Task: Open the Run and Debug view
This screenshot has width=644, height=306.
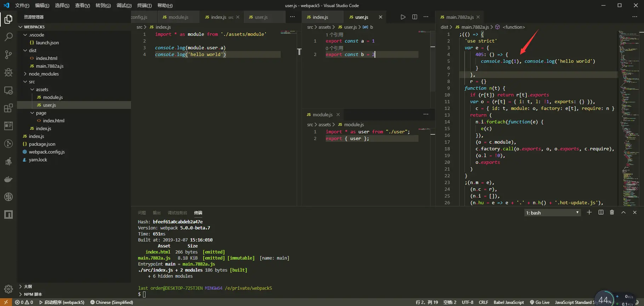Action: [8, 72]
